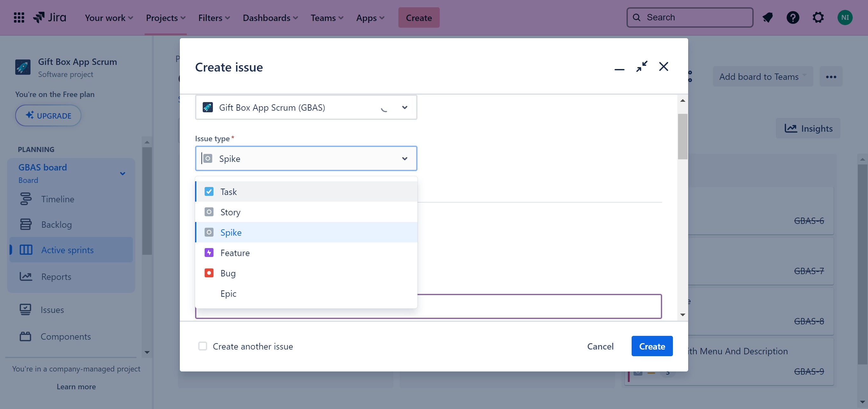This screenshot has height=409, width=868.
Task: Click the dialog's vertical scrollbar thumb
Action: [x=682, y=136]
